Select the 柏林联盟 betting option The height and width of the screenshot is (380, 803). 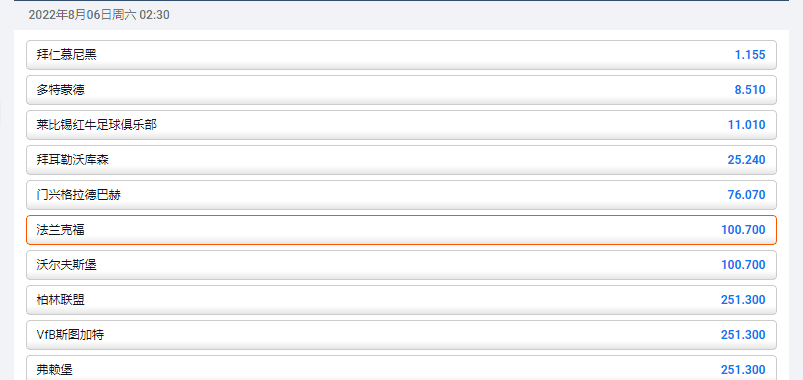coord(402,300)
